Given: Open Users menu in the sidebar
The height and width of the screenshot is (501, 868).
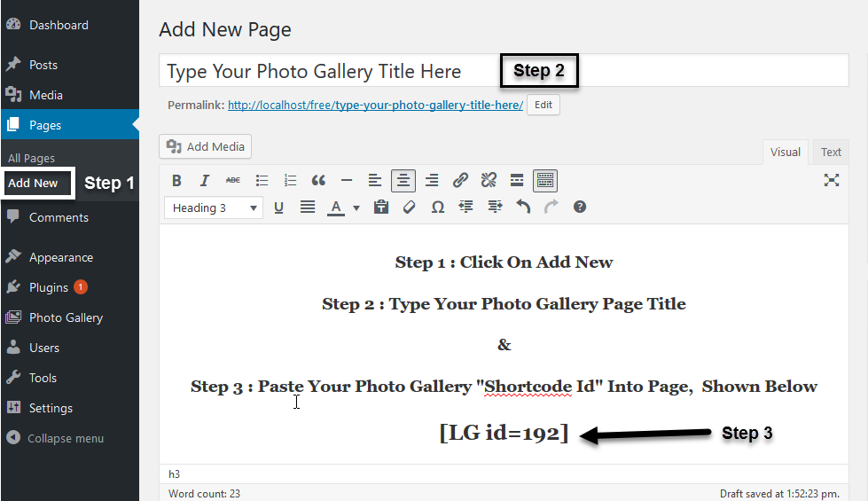Looking at the screenshot, I should (70, 348).
